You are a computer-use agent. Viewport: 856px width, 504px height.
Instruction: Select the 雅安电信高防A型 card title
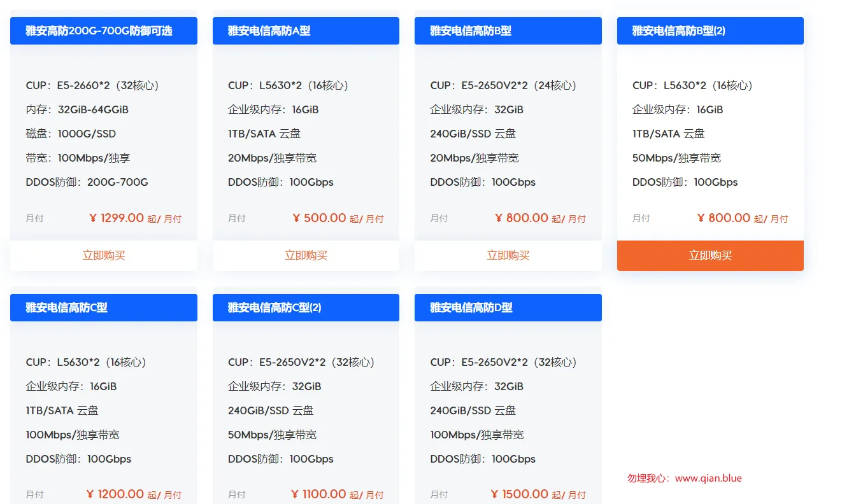coord(269,31)
